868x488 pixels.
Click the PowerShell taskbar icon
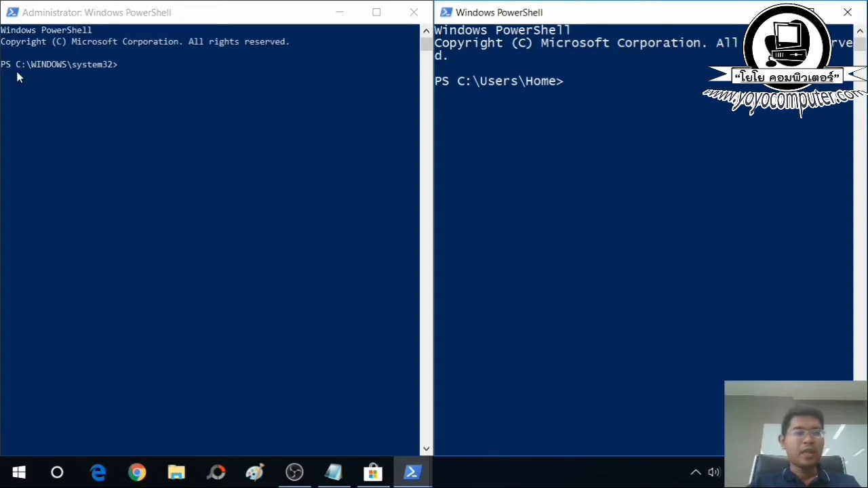point(412,472)
